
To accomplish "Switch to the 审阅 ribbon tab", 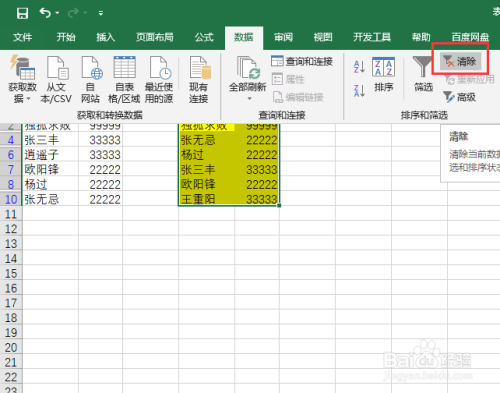I will coord(283,37).
